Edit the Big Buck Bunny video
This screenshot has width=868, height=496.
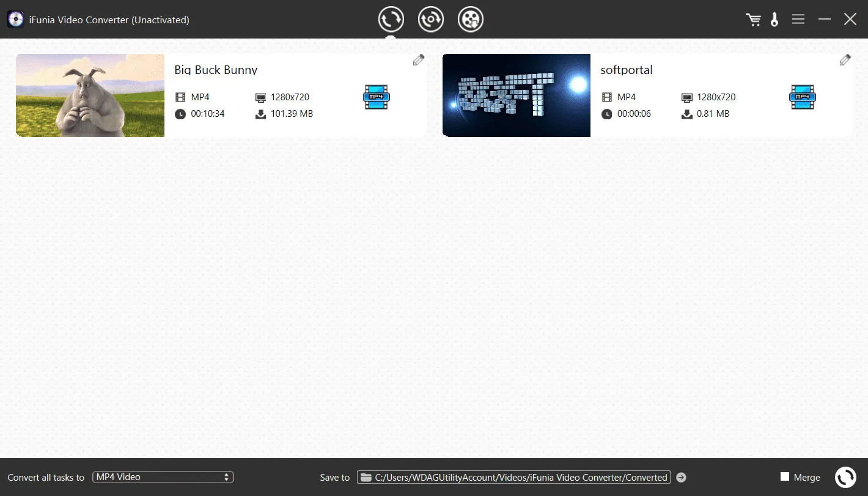point(418,60)
